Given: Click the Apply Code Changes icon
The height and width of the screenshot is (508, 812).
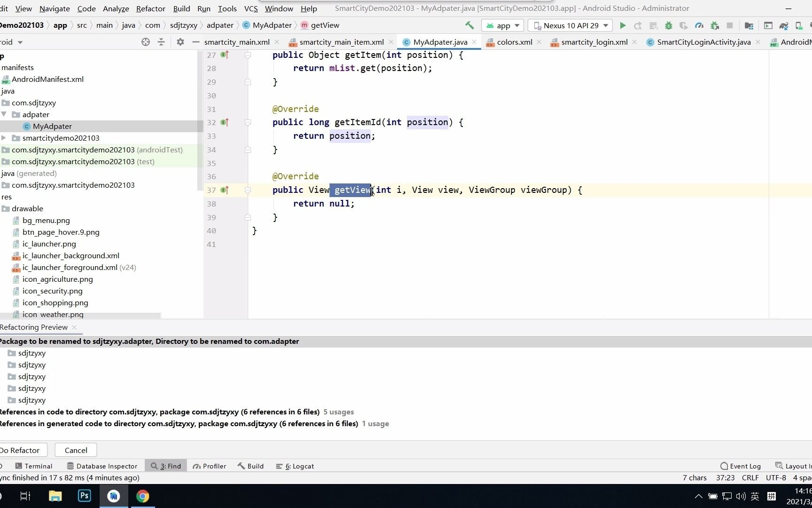Looking at the screenshot, I should pyautogui.click(x=653, y=25).
